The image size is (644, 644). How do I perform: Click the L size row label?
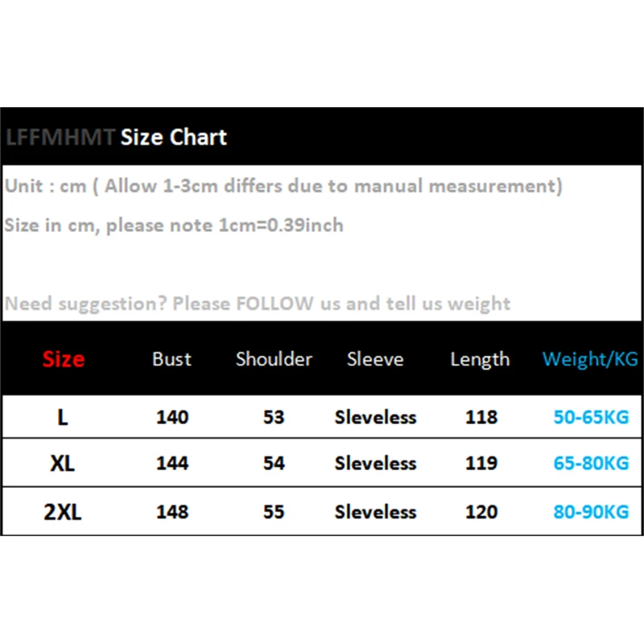64,417
